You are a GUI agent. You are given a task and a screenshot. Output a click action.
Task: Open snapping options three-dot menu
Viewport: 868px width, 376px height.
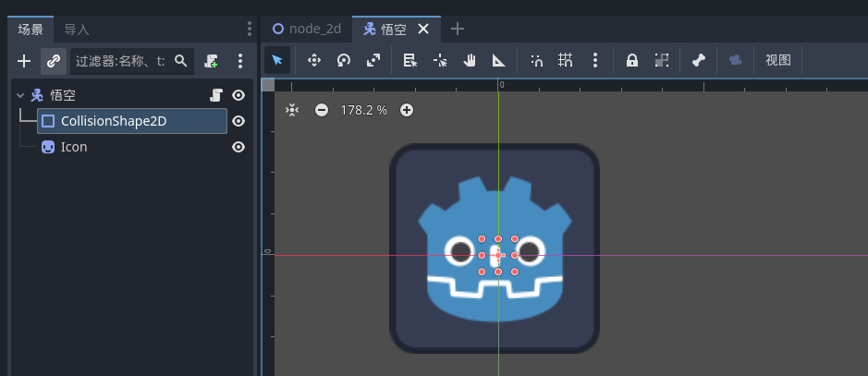tap(595, 60)
